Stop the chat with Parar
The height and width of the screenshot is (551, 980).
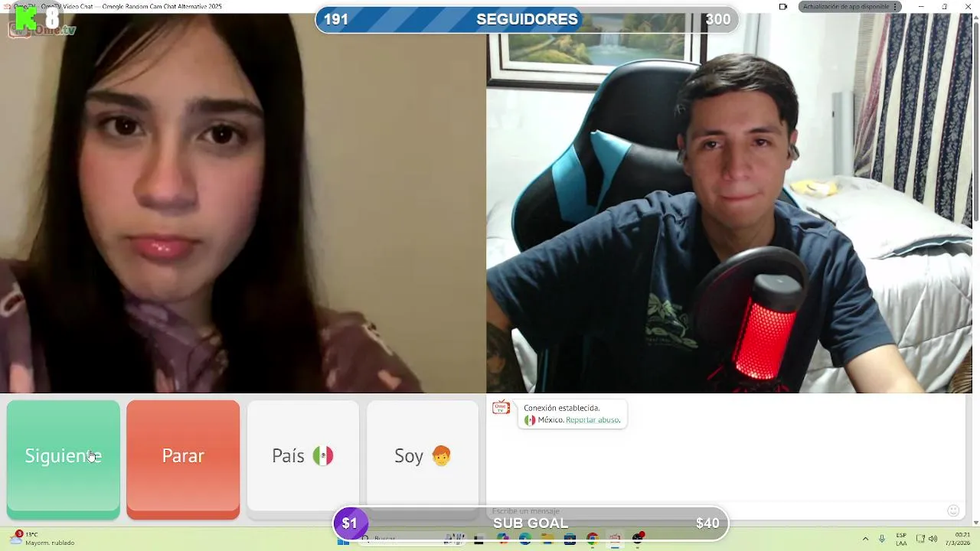(x=183, y=459)
